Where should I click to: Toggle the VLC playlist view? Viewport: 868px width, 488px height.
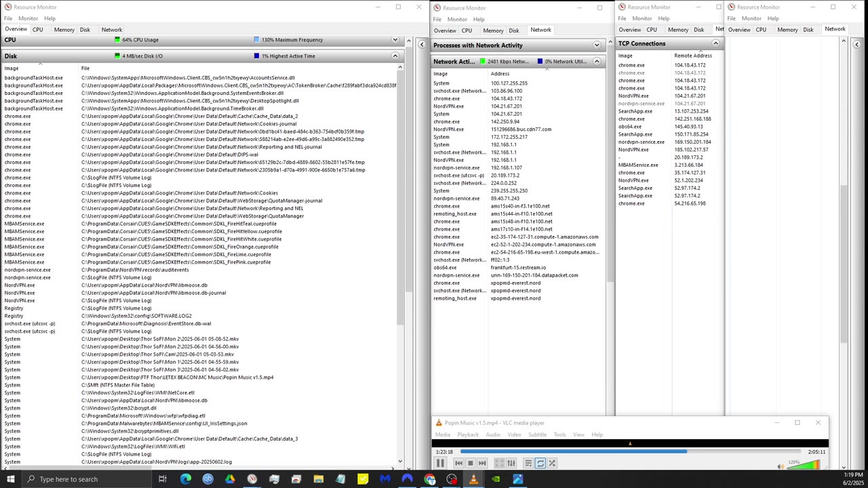pyautogui.click(x=528, y=464)
